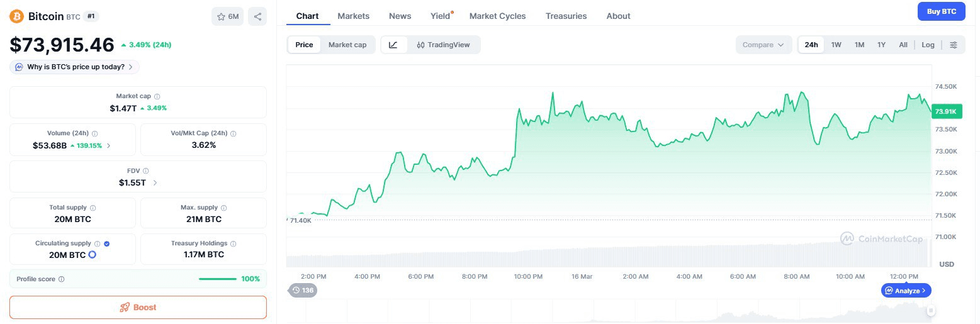
Task: Click the FDV info icon
Action: tap(146, 170)
